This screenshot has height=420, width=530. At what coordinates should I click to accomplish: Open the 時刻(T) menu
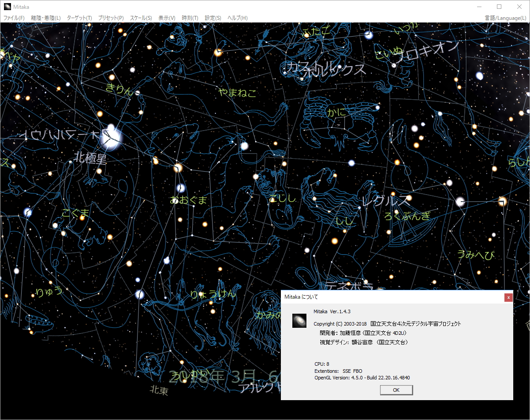(x=189, y=18)
